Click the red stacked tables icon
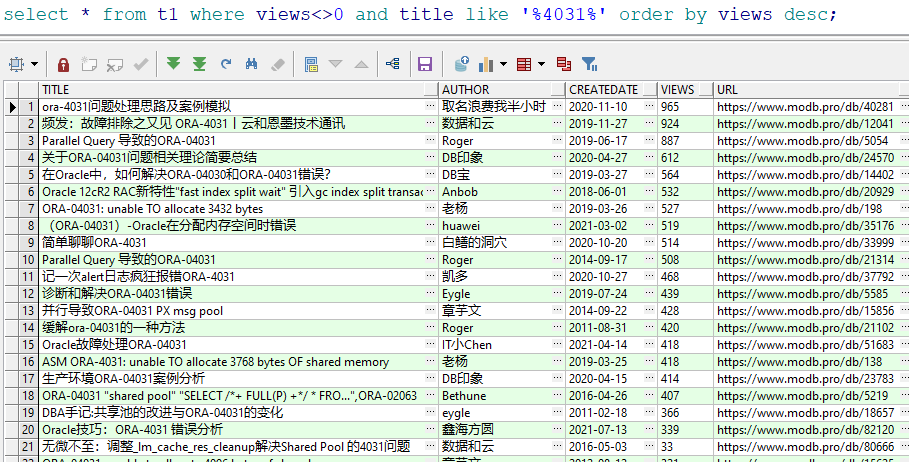This screenshot has height=462, width=909. (x=563, y=64)
